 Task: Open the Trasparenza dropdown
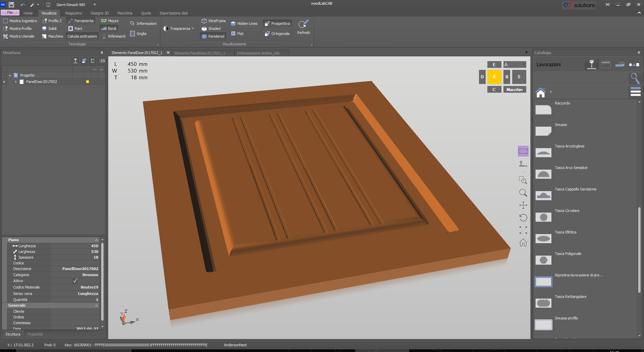[x=179, y=29]
